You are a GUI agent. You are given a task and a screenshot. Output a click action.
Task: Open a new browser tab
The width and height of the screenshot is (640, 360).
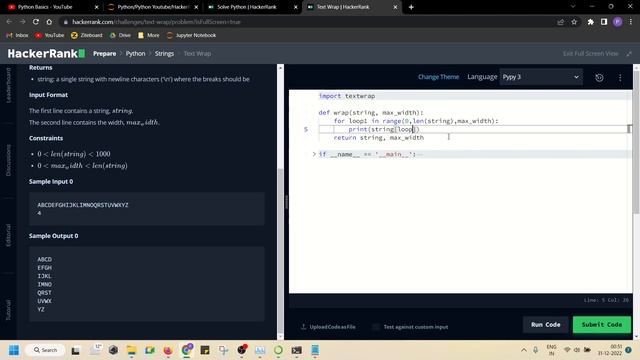point(411,7)
